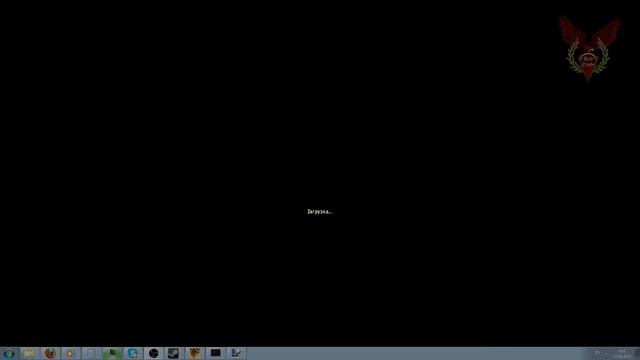Click the orange-brown game icon in taskbar
The width and height of the screenshot is (640, 360).
pyautogui.click(x=195, y=353)
